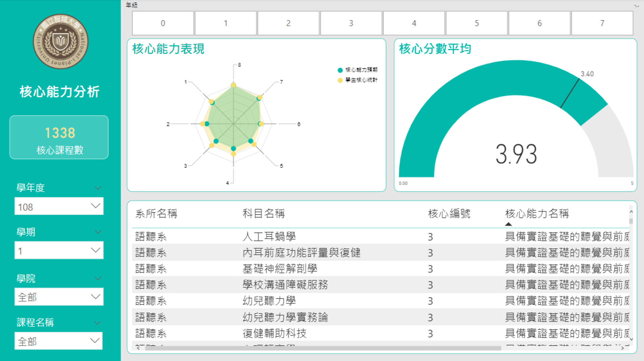Click the gauge value 3.93

(516, 154)
